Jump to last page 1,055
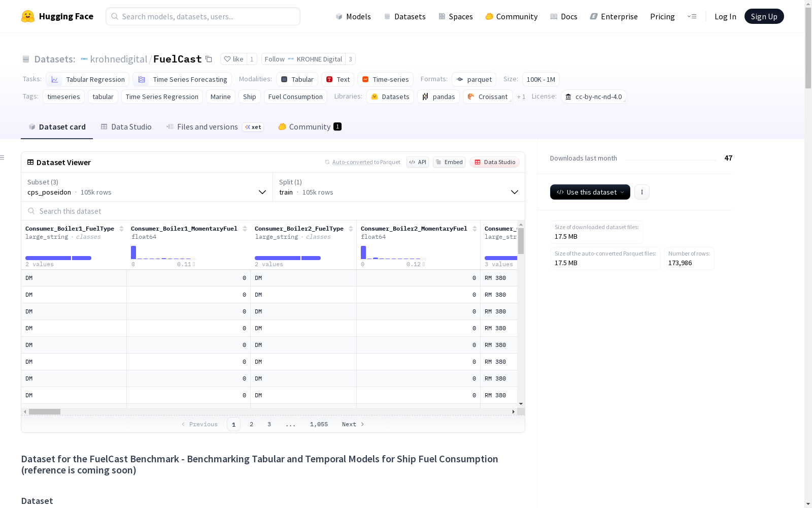 pyautogui.click(x=319, y=424)
